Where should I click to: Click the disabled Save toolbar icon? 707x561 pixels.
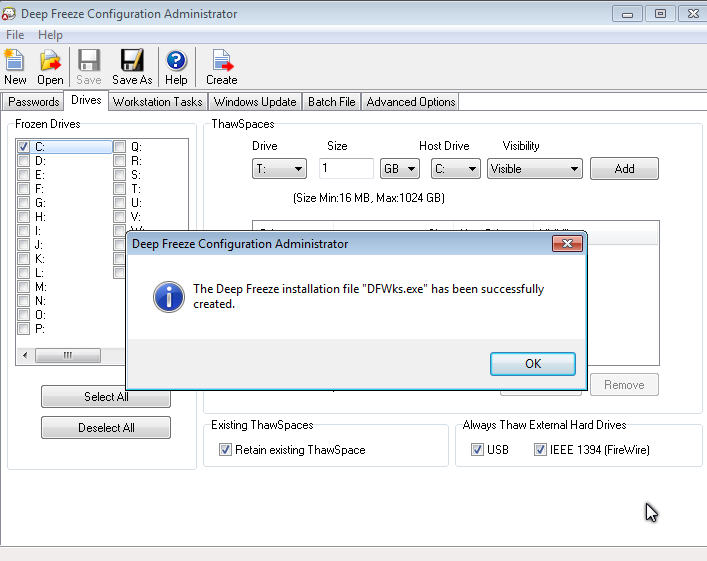[x=88, y=67]
